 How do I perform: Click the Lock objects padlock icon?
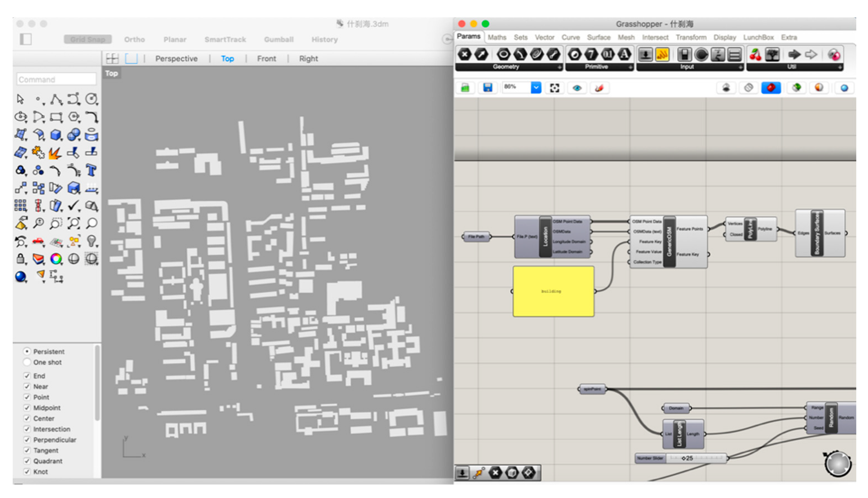tap(21, 259)
